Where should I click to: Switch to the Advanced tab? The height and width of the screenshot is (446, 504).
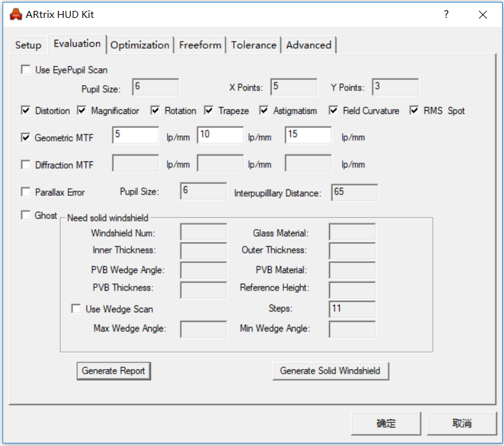tap(308, 45)
